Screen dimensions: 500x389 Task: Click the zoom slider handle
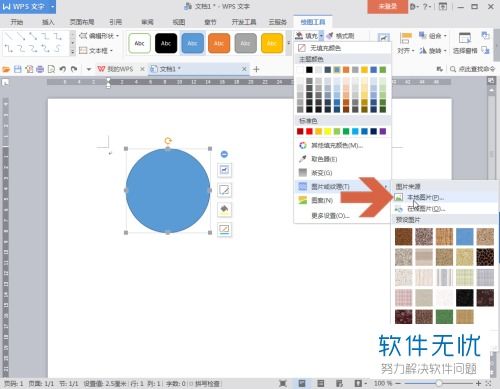pos(439,383)
